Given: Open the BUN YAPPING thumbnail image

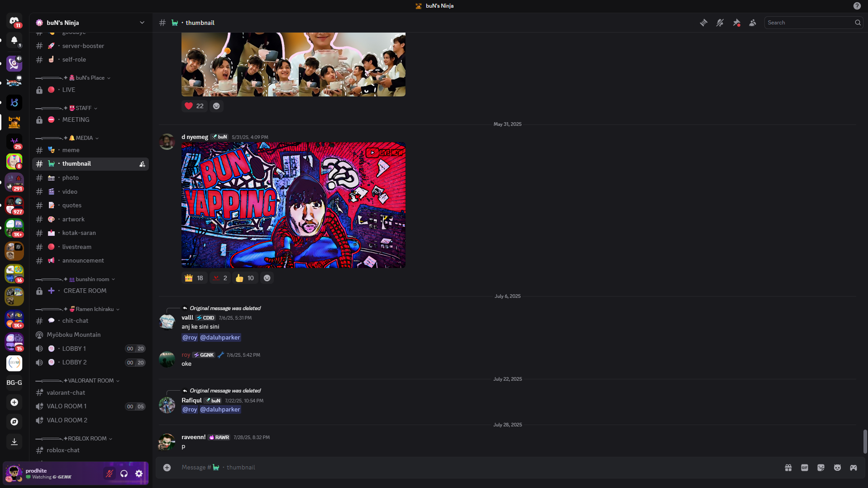Looking at the screenshot, I should (293, 205).
